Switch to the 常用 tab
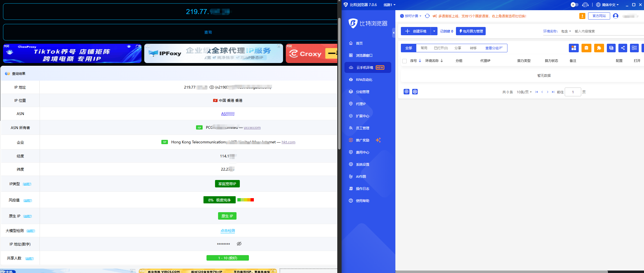 click(424, 48)
